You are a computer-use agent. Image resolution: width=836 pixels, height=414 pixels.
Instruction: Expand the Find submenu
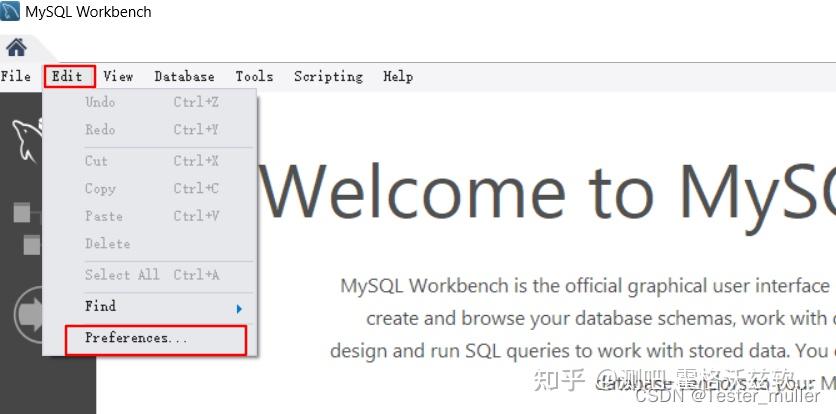point(150,307)
